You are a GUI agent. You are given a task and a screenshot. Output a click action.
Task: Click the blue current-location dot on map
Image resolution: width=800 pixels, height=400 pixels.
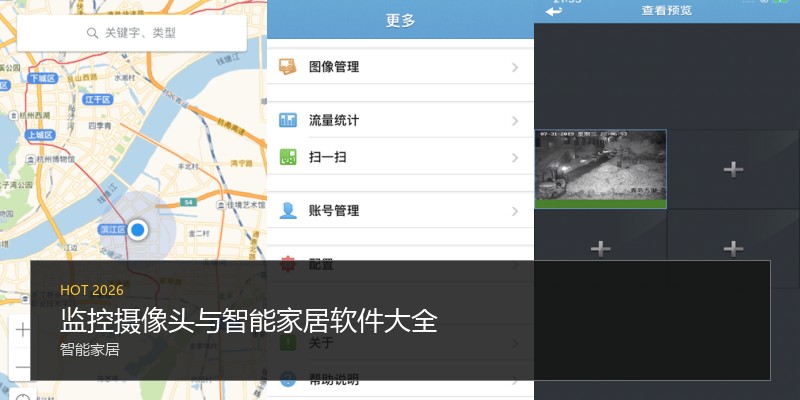coord(137,230)
